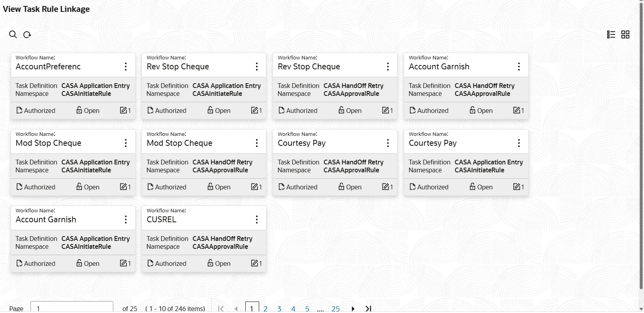Switch to tile grid view layout

[625, 34]
